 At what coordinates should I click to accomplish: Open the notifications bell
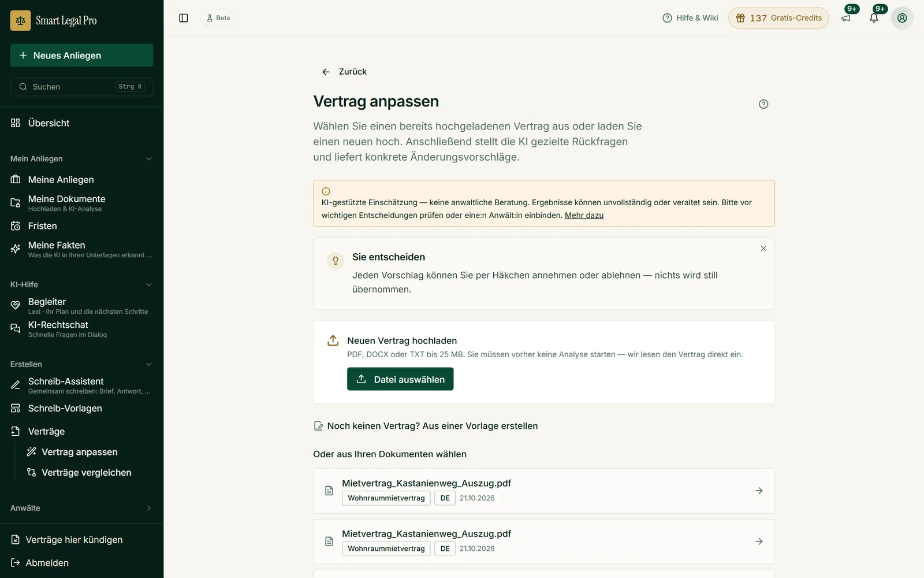coord(874,18)
